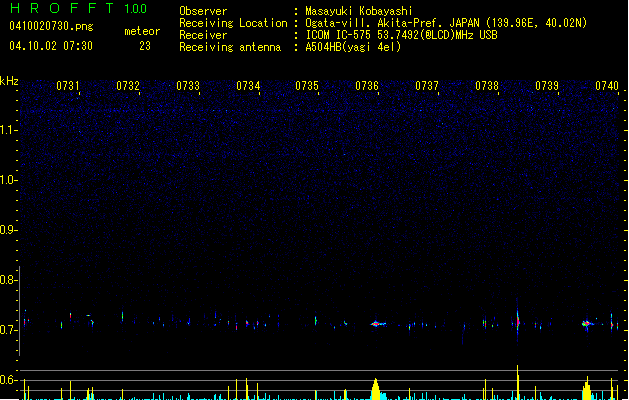Screen dimensions: 629x400
Task: Click the 0.6 frequency axis label
Action: point(9,380)
